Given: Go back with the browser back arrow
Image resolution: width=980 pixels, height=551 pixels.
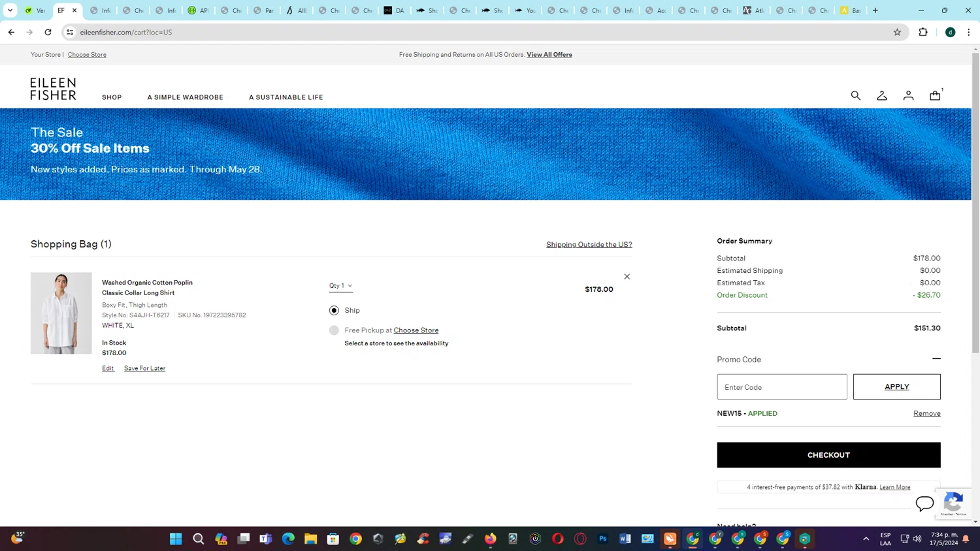Looking at the screenshot, I should tap(11, 32).
